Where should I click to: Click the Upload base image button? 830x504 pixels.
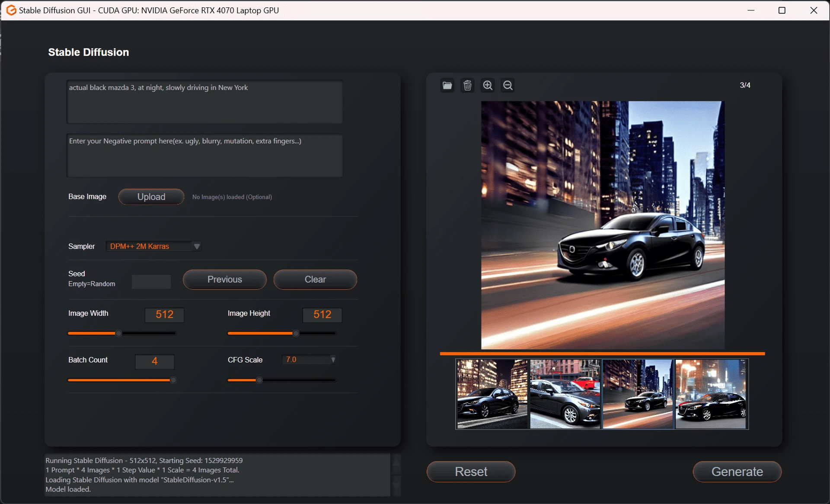click(151, 197)
